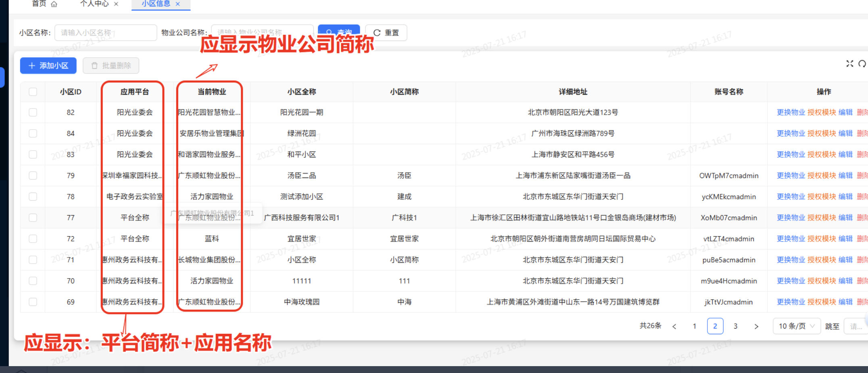Check the checkbox for 中海玫瑰园 row
Screen dimensions: 868x373
[x=33, y=302]
